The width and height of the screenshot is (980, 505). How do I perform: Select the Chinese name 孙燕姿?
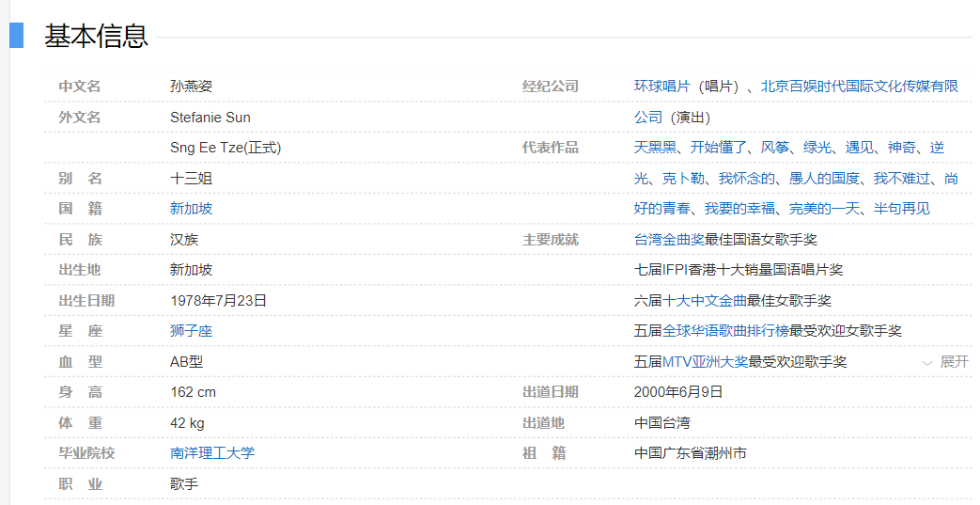(x=192, y=87)
